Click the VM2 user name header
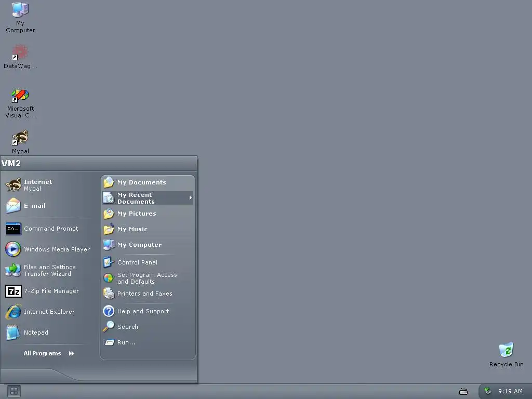Screen dimensions: 532x399 pos(11,164)
